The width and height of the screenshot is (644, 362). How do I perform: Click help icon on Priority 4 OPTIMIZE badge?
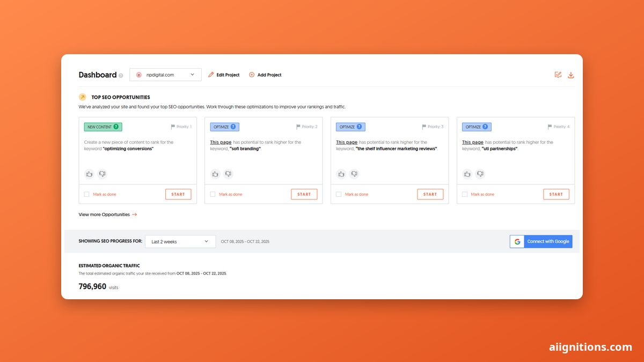485,127
